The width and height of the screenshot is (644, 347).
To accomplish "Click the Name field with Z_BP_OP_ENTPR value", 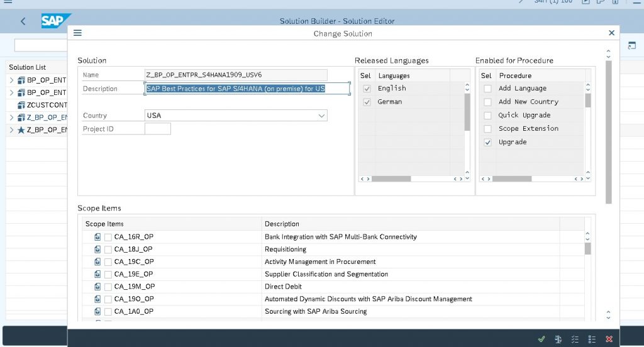I will (236, 75).
